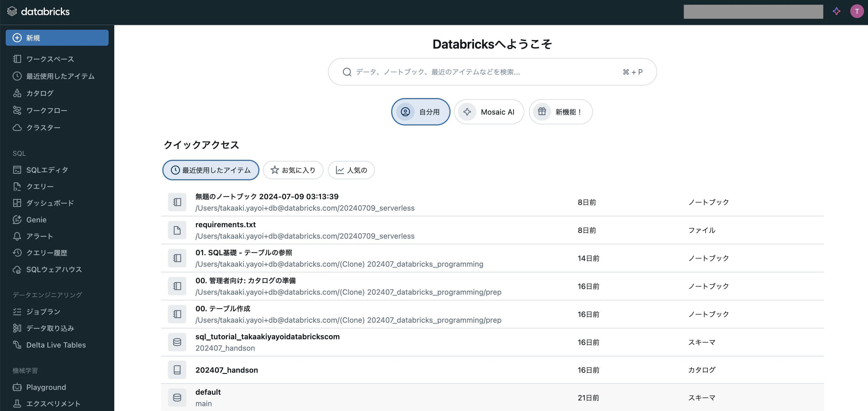Click the file icon for requirements.txt
Viewport: 868px width, 411px height.
coord(177,230)
